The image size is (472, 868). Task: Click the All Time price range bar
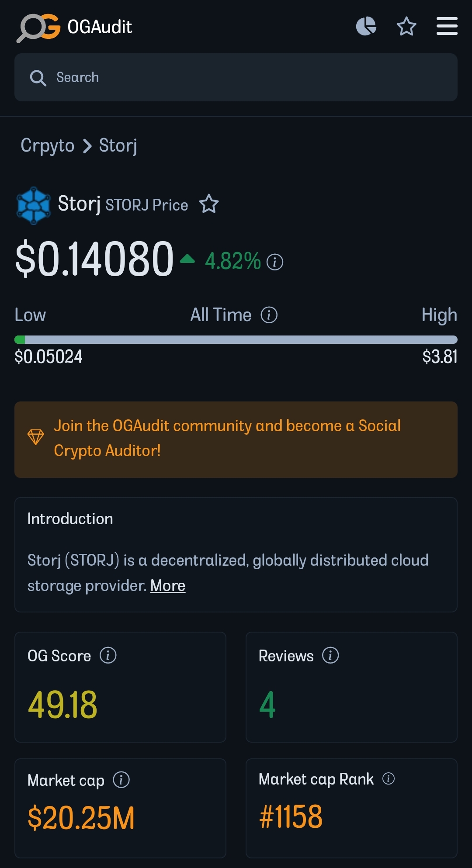pos(236,339)
